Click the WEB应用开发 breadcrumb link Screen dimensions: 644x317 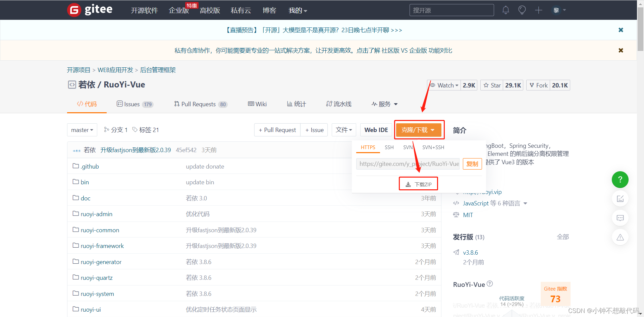click(115, 70)
